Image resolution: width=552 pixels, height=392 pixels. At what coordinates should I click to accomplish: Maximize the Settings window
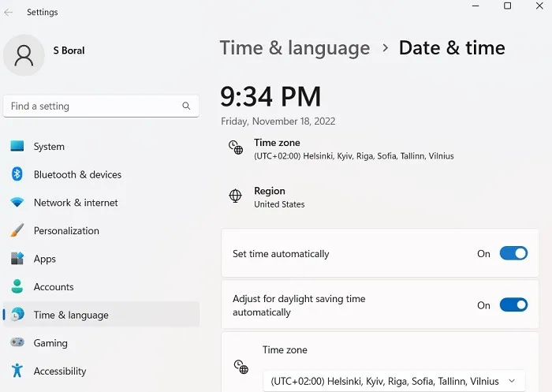[x=507, y=6]
